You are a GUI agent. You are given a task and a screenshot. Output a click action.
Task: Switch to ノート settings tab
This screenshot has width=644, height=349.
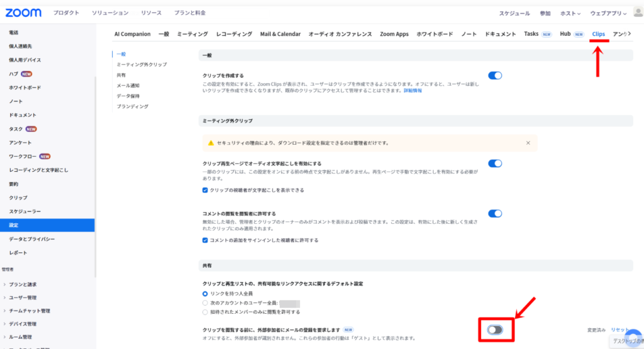469,34
